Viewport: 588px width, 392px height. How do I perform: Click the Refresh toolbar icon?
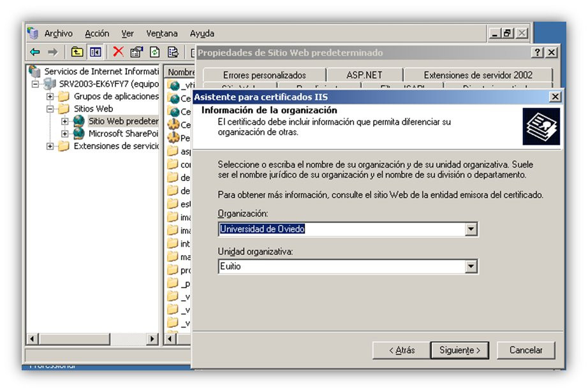(x=154, y=52)
